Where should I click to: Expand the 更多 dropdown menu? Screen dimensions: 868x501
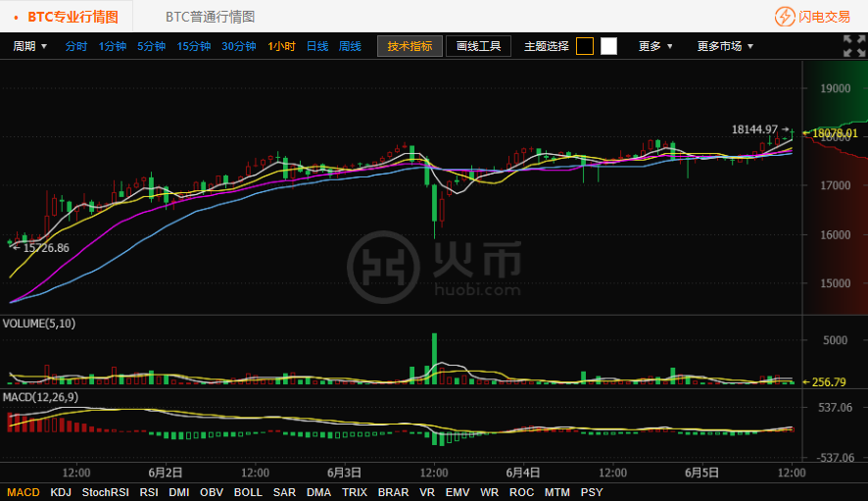pyautogui.click(x=655, y=46)
